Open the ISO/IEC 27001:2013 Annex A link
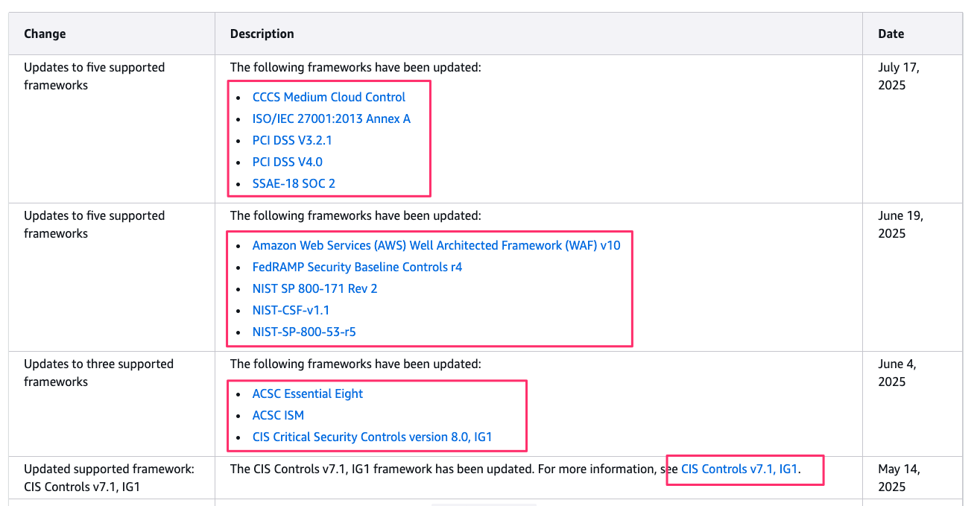980x506 pixels. [332, 118]
